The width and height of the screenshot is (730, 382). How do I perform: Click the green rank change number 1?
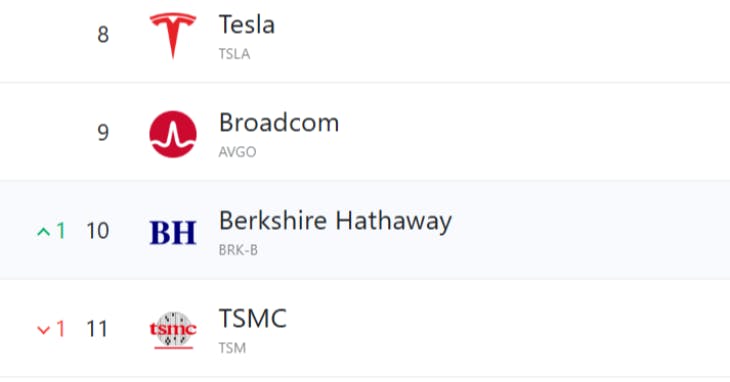[61, 231]
